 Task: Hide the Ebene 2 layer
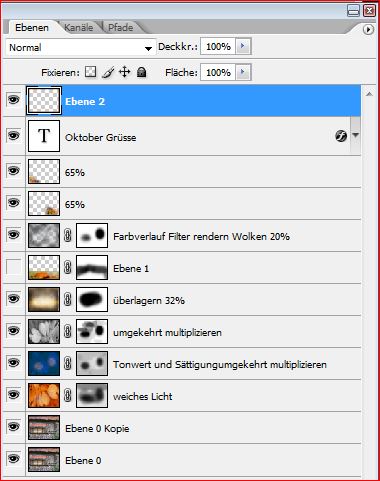pos(13,100)
